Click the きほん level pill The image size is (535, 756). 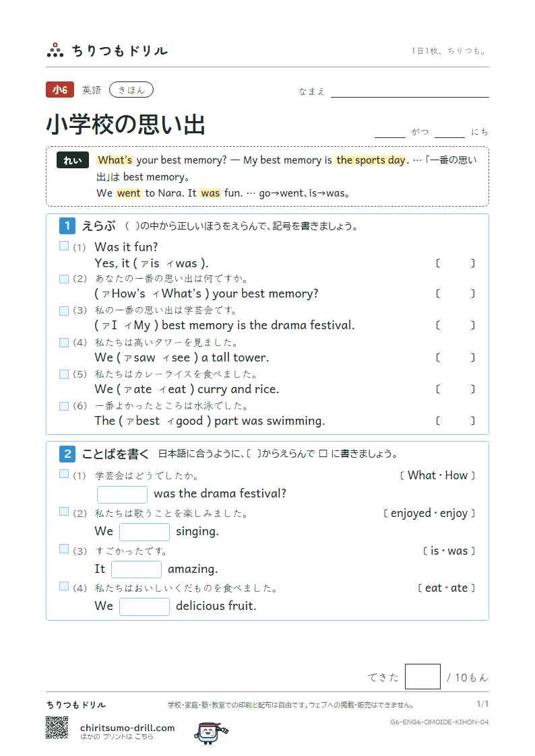click(x=131, y=90)
